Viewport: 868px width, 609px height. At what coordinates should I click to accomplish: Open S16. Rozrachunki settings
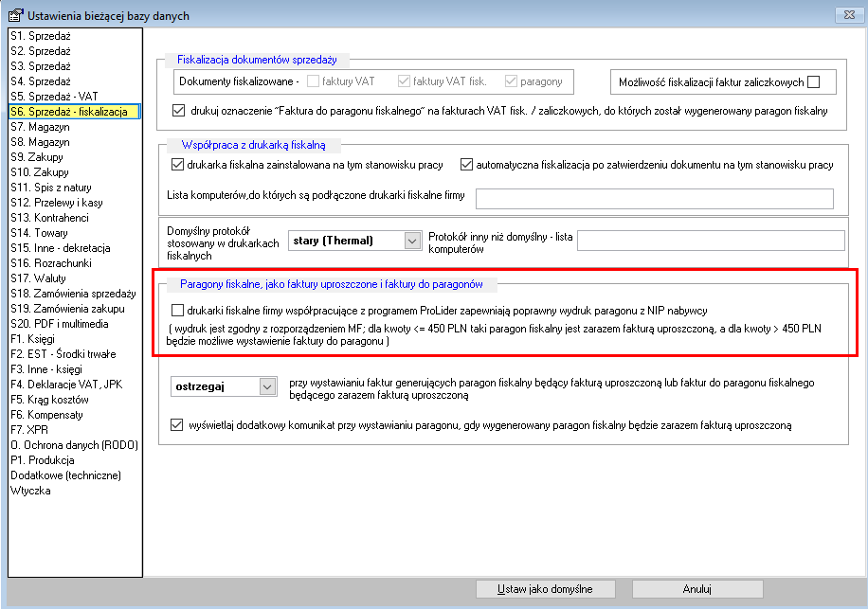point(75,262)
